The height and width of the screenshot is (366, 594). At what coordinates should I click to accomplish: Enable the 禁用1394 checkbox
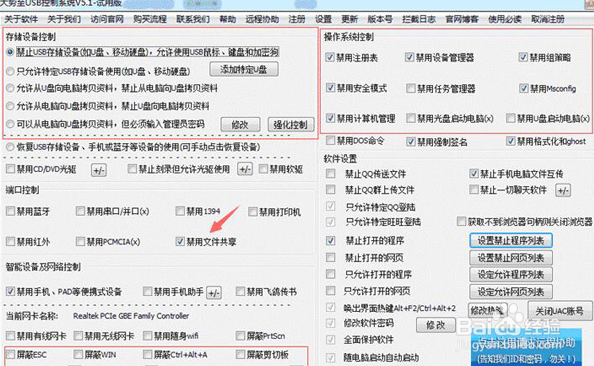[x=180, y=211]
